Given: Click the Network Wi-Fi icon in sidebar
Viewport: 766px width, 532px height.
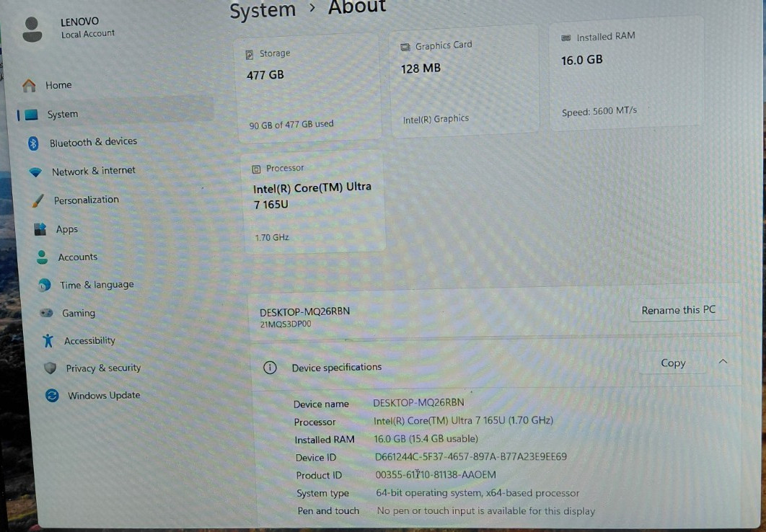Looking at the screenshot, I should click(x=35, y=172).
